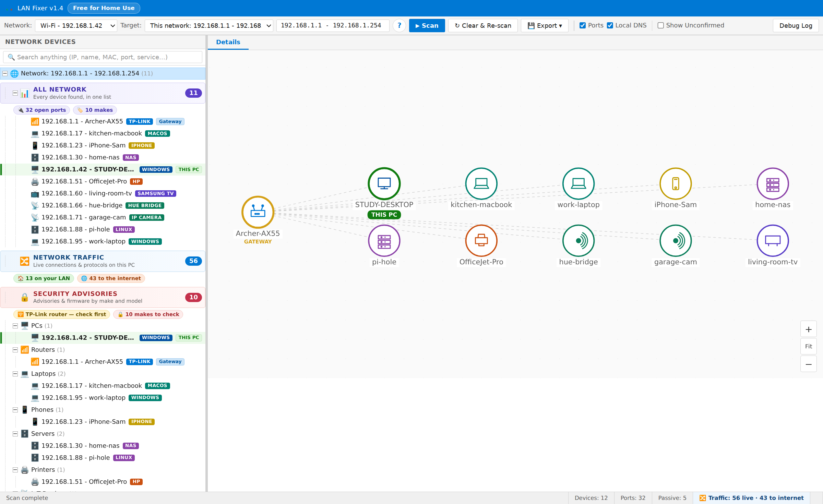Toggle the Ports checkbox
823x504 pixels.
click(582, 25)
